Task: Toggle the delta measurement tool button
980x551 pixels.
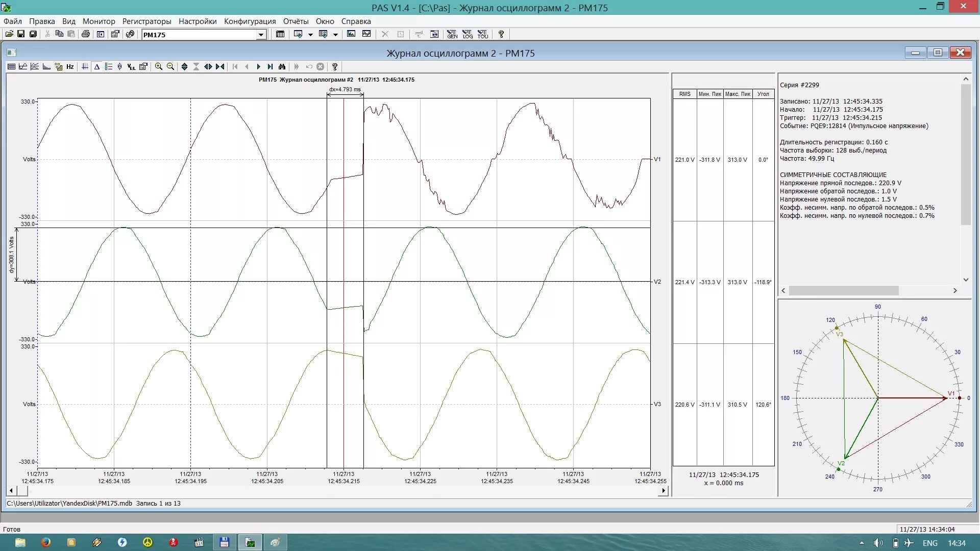Action: tap(96, 67)
